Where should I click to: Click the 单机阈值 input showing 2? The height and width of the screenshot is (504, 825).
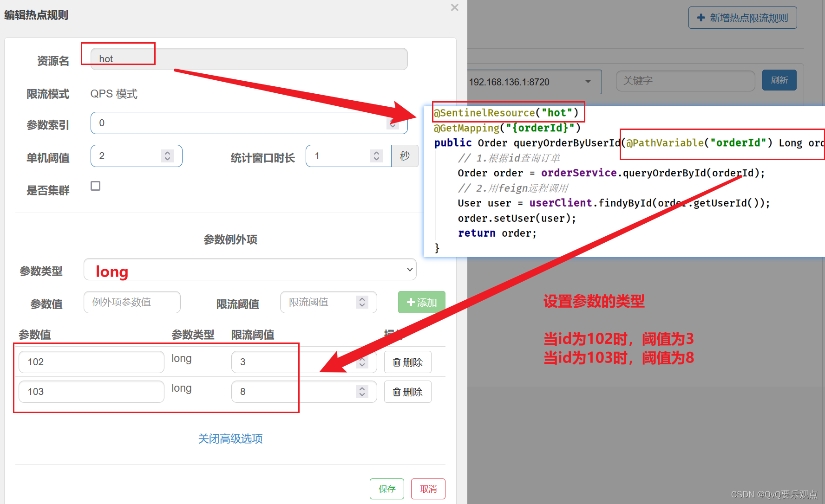136,156
